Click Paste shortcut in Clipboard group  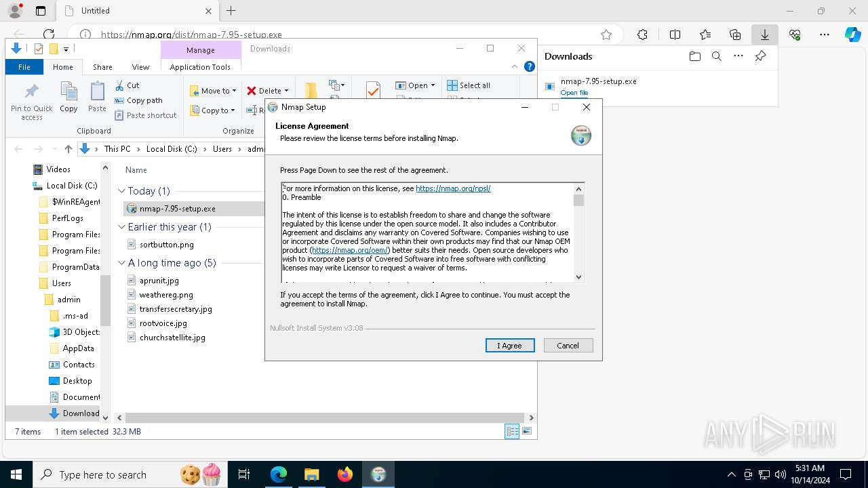pyautogui.click(x=145, y=115)
